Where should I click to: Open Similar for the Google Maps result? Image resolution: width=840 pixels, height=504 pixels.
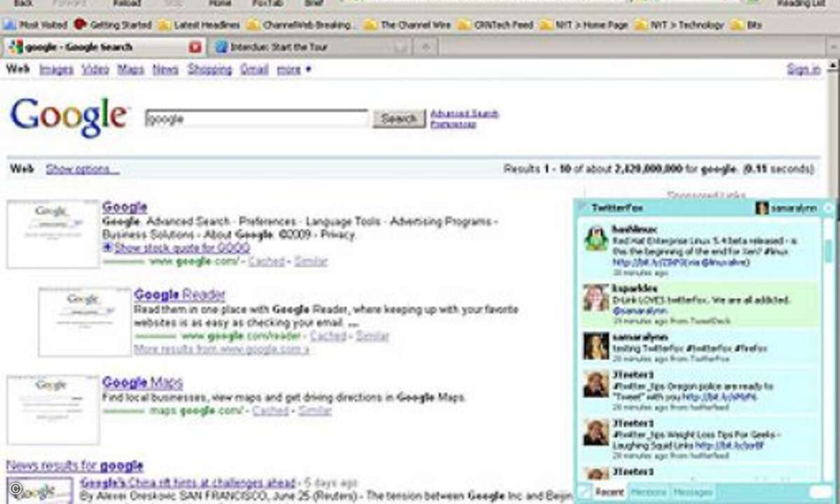click(x=315, y=411)
